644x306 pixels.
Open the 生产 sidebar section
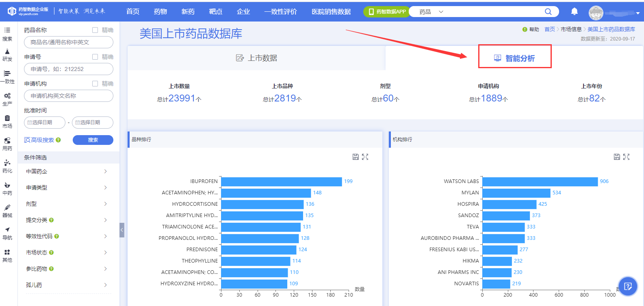(x=7, y=100)
